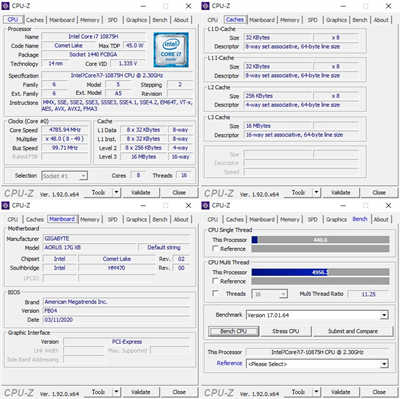The width and height of the screenshot is (400, 399).
Task: Open the Tools dropdown arrow in Bench window
Action: (x=316, y=392)
